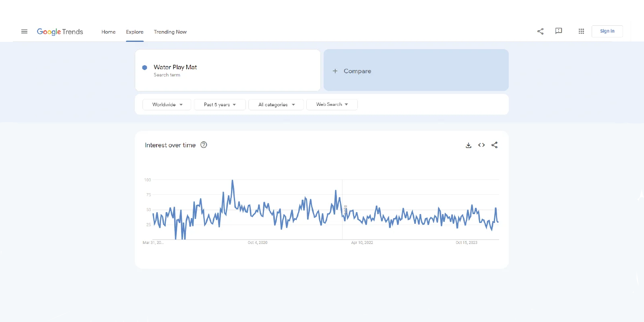Expand the All categories dropdown

pos(276,105)
